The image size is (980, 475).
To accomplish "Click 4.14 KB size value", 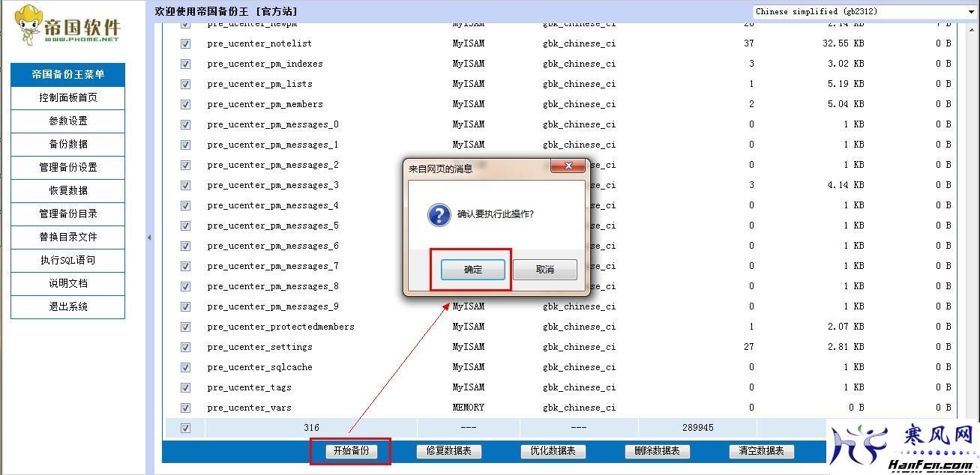I will (x=846, y=186).
